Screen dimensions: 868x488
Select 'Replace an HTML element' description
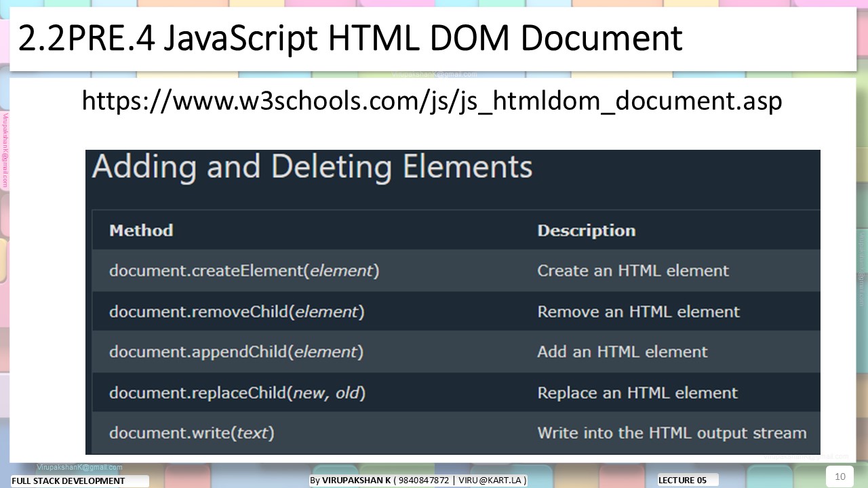point(637,393)
